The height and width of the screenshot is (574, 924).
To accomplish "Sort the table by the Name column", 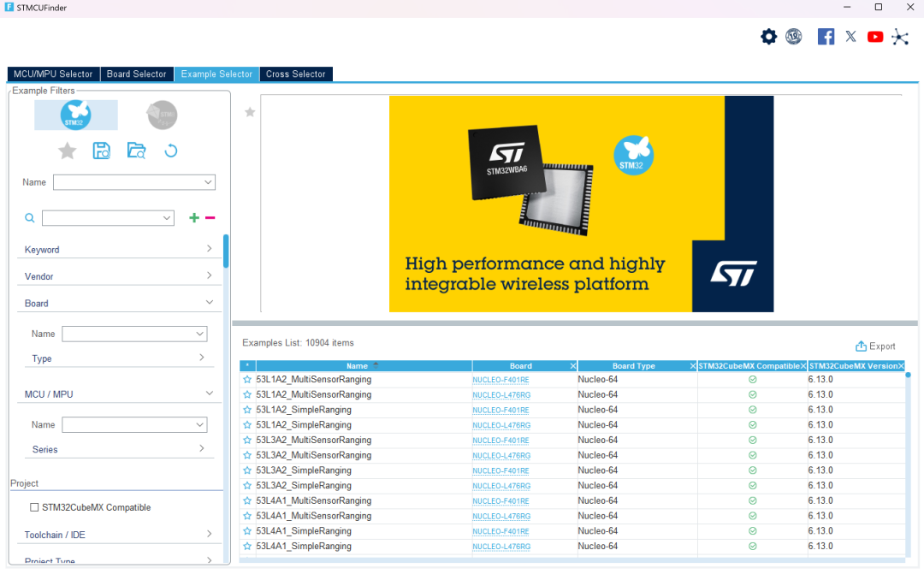I will click(x=364, y=366).
